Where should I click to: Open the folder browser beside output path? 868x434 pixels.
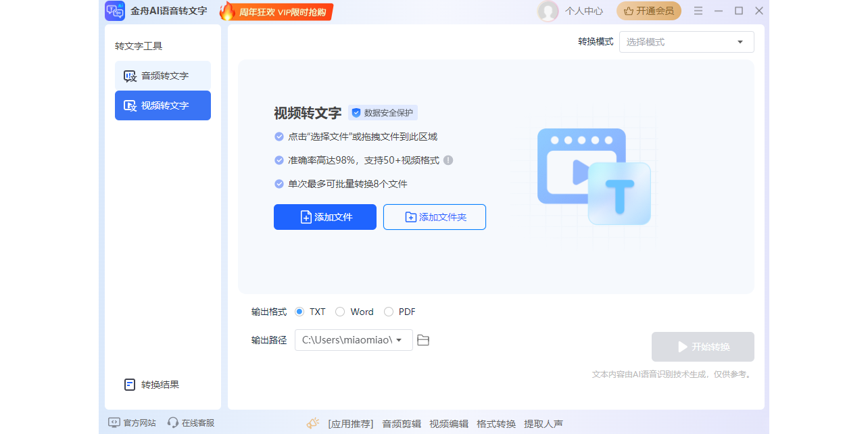tap(423, 340)
